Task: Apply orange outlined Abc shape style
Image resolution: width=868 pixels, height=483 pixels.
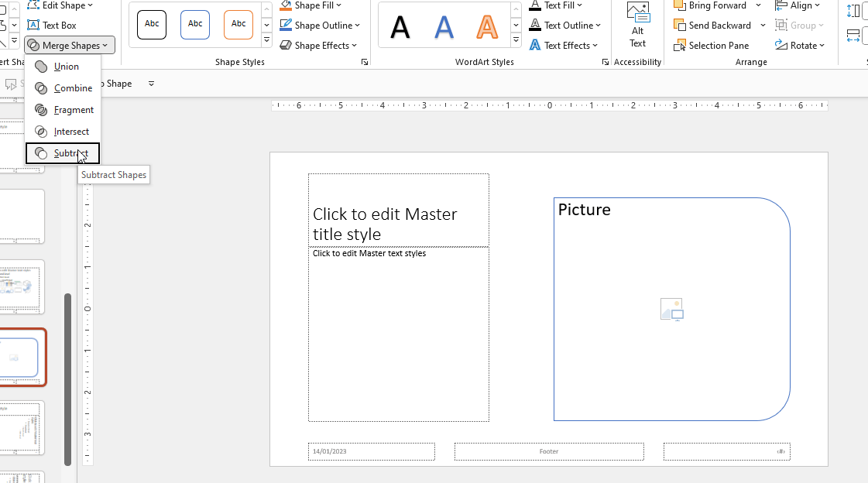Action: click(238, 25)
